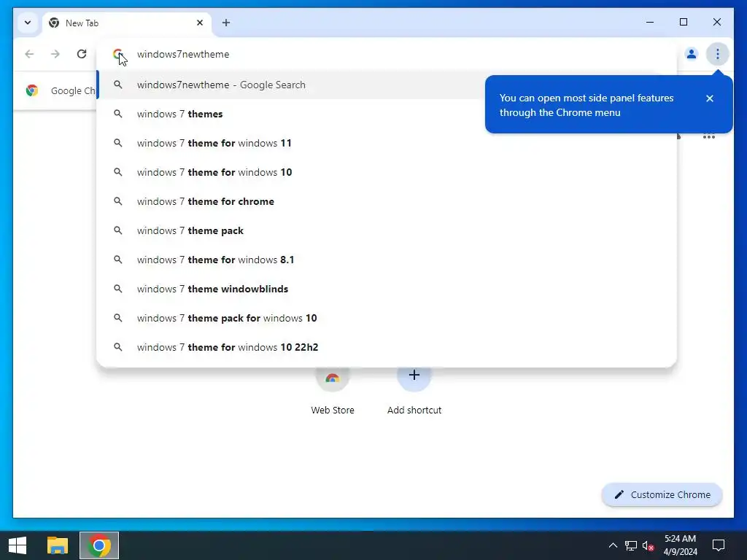Choose windows 7 theme pack for windows 10
747x560 pixels.
(x=387, y=318)
